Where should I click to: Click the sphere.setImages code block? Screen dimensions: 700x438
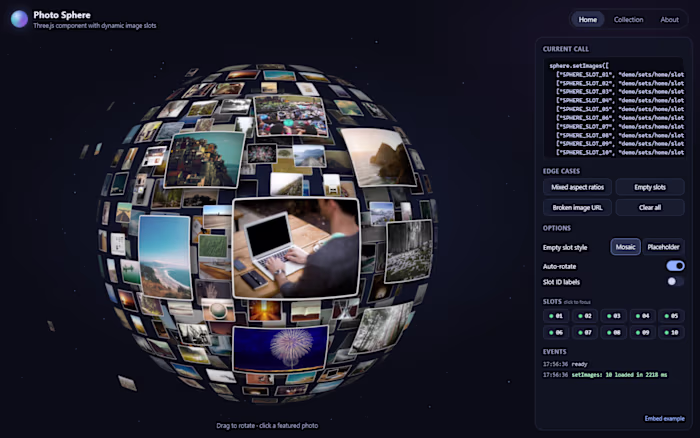point(614,108)
